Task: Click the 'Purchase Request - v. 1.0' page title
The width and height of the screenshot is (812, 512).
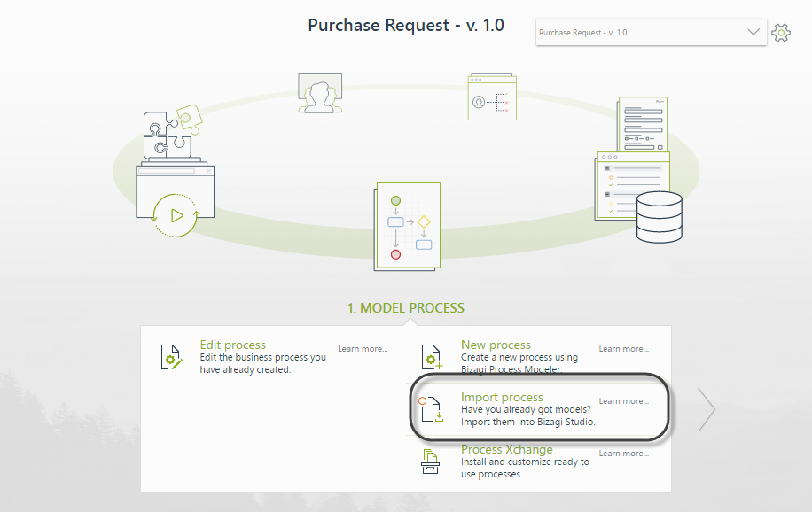Action: (406, 26)
